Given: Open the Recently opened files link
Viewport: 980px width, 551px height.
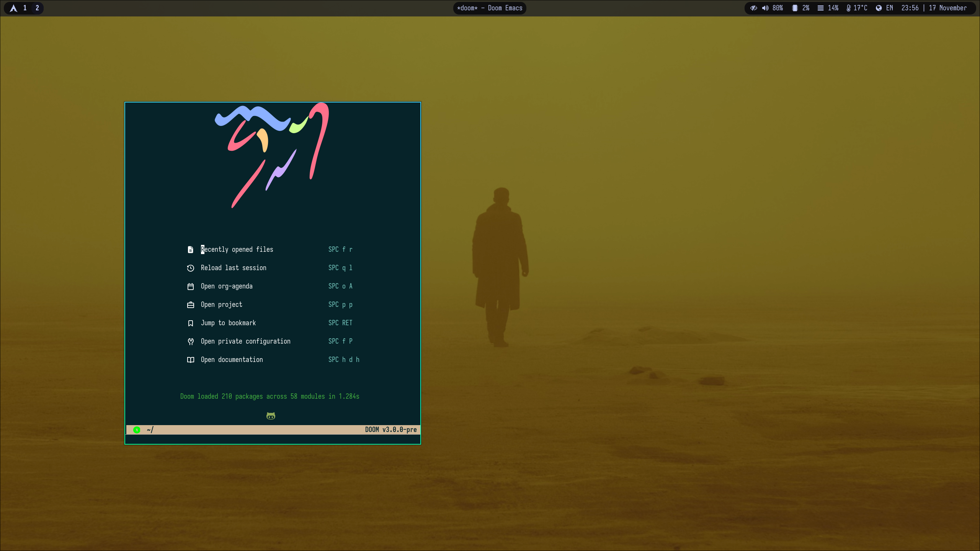Looking at the screenshot, I should [237, 249].
